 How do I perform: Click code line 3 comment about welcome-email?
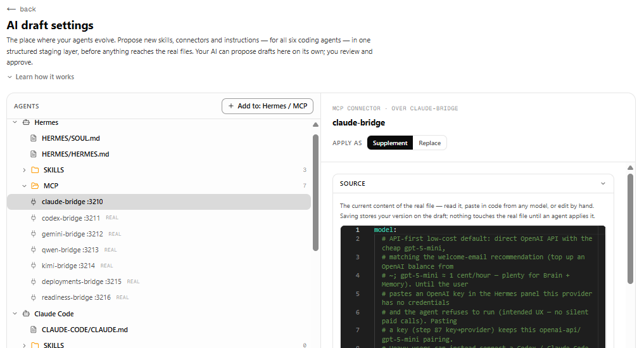click(483, 262)
